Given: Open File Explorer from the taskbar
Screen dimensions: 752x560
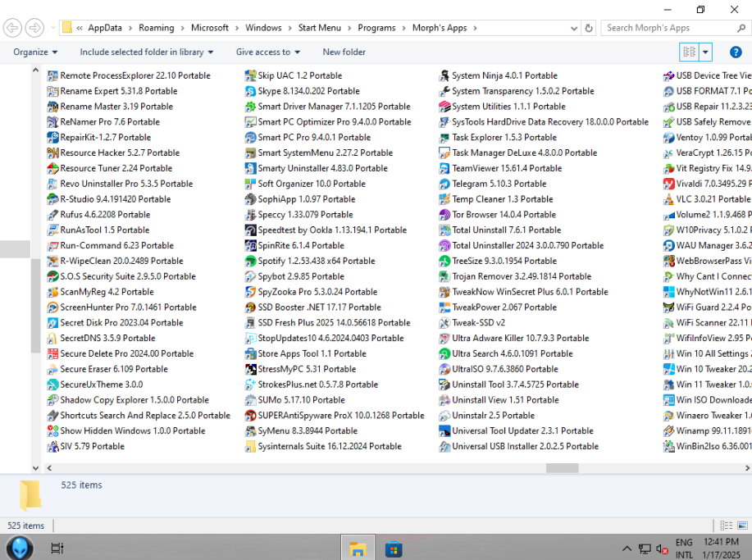Looking at the screenshot, I should (x=358, y=548).
